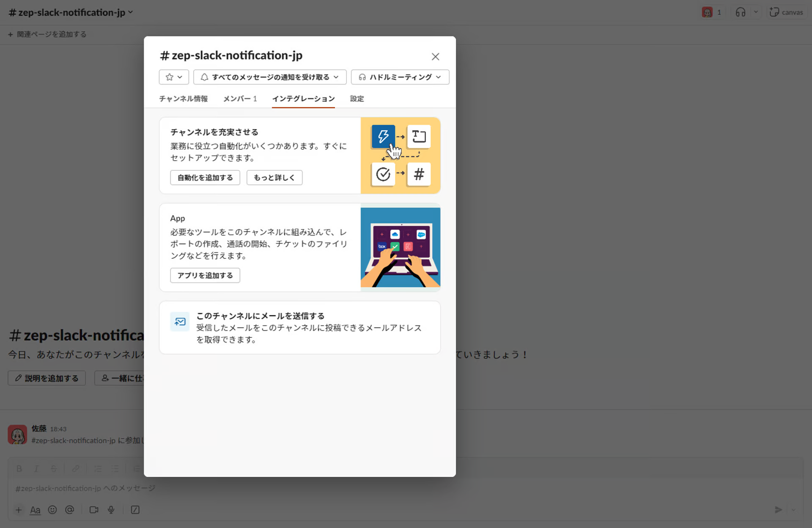Open the このチャンネルにメールを送信する card
The image size is (812, 528).
(299, 328)
